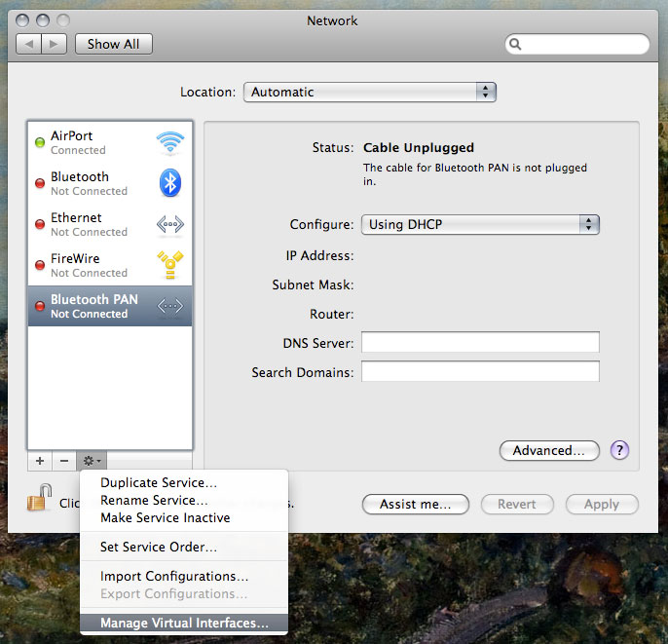
Task: Click the Cable Unplugged status text
Action: pos(419,147)
